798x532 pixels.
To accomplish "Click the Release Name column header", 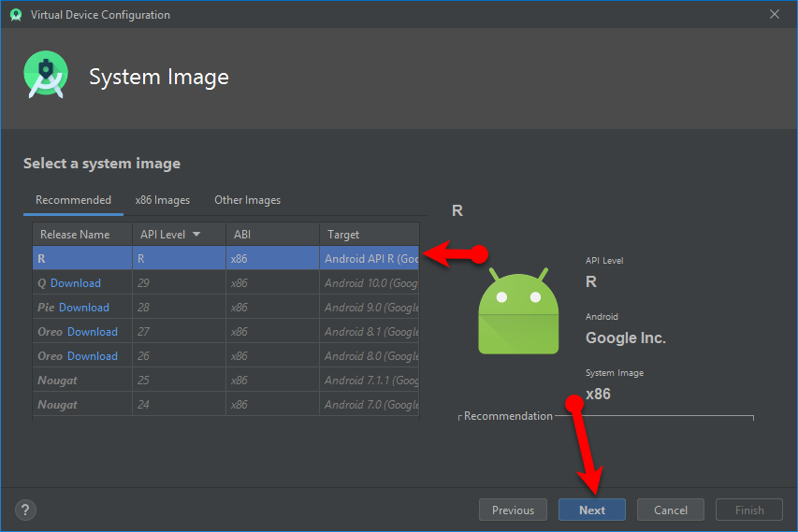I will (75, 235).
